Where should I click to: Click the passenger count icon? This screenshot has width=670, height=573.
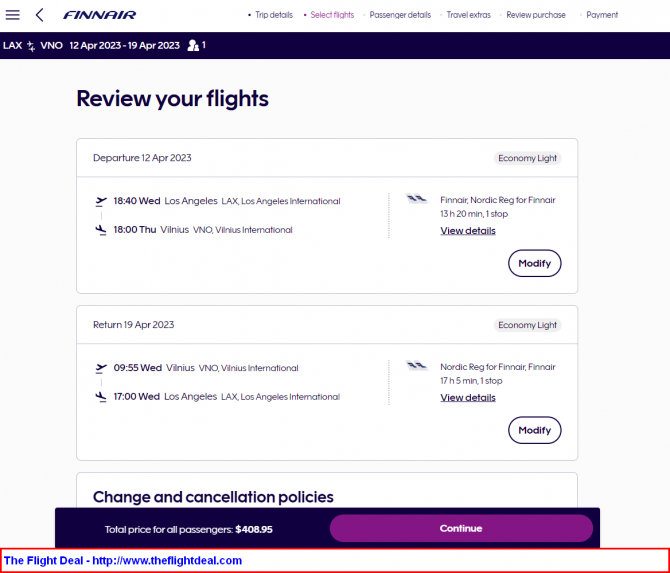click(x=193, y=45)
